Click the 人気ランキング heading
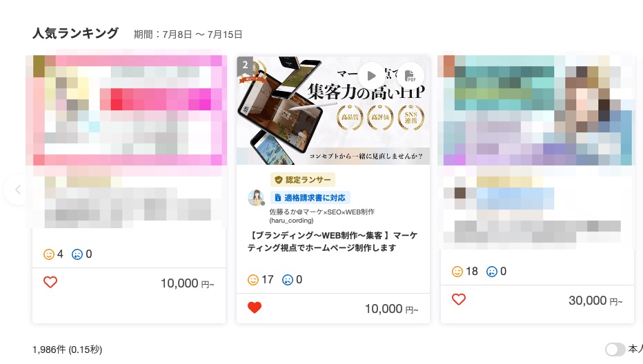The width and height of the screenshot is (643, 364). (75, 33)
